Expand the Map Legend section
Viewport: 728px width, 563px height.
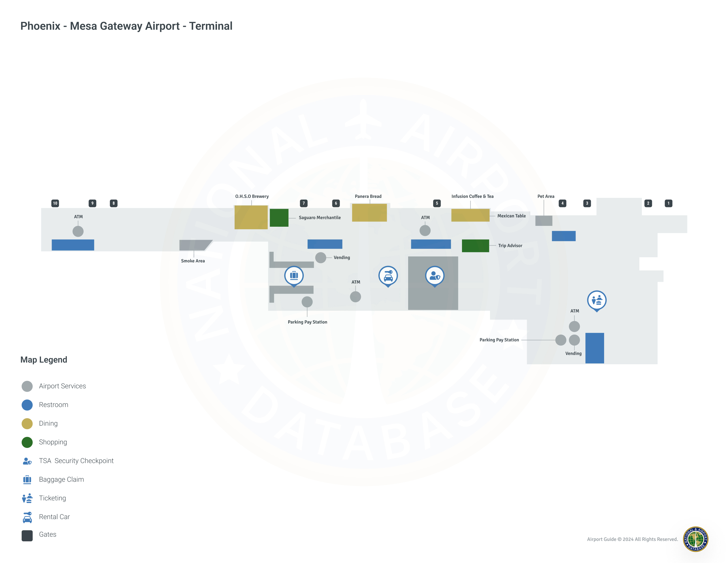[x=44, y=360]
